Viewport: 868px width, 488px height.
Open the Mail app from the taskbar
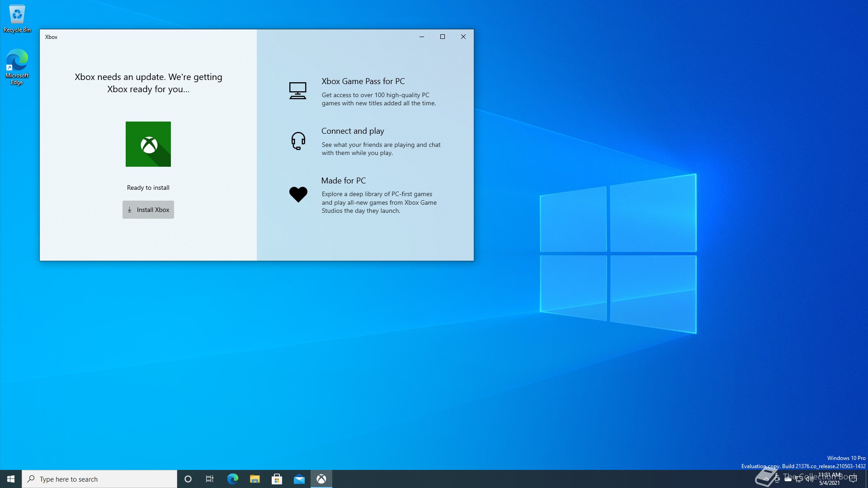(x=299, y=479)
